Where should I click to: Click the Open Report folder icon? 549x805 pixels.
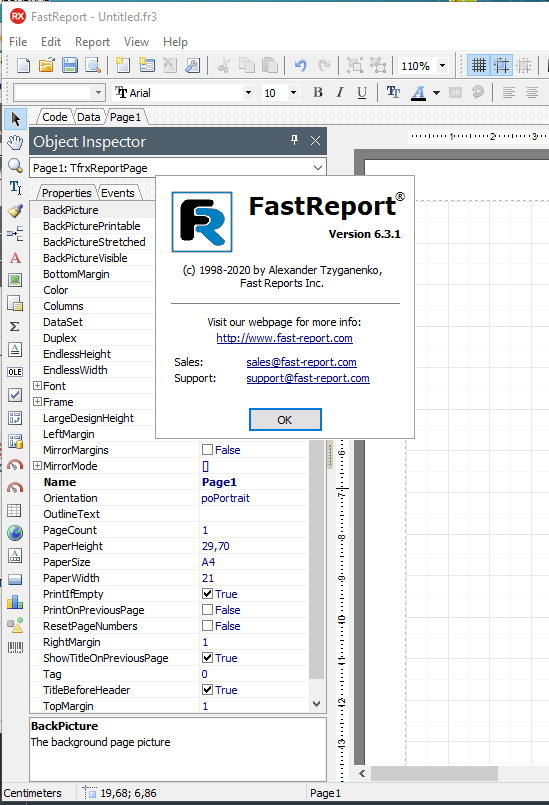(x=47, y=66)
